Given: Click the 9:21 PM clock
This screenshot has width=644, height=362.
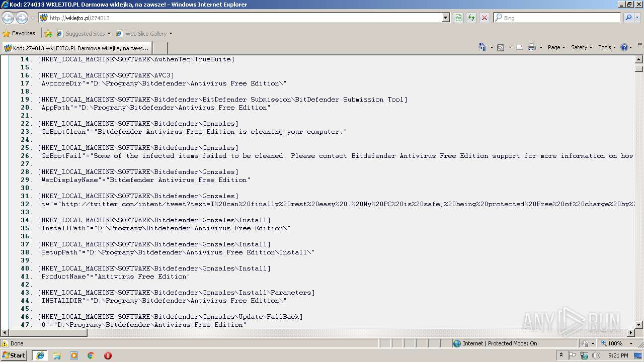Looking at the screenshot, I should [x=618, y=355].
